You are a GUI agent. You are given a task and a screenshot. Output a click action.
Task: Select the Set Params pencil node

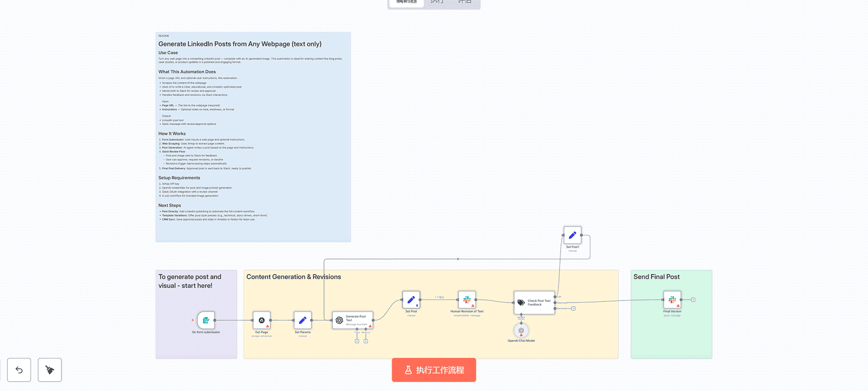pyautogui.click(x=302, y=320)
